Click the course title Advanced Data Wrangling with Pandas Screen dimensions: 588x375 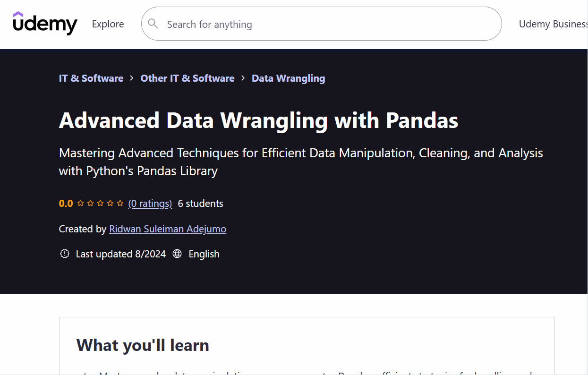[x=259, y=120]
